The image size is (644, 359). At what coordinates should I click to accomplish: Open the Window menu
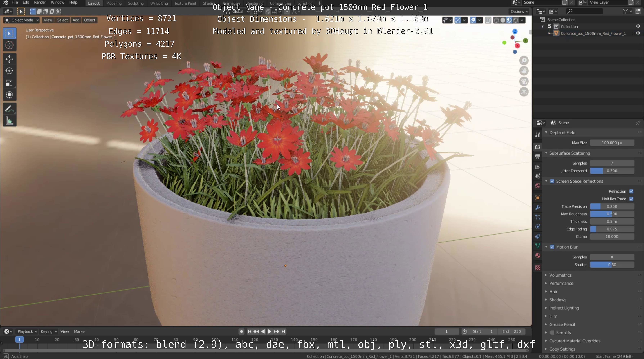(57, 3)
